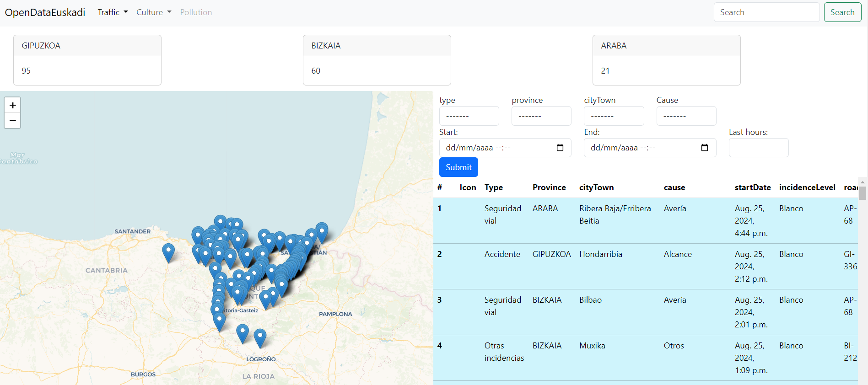868x385 pixels.
Task: Open the Cause filter dropdown
Action: point(686,116)
